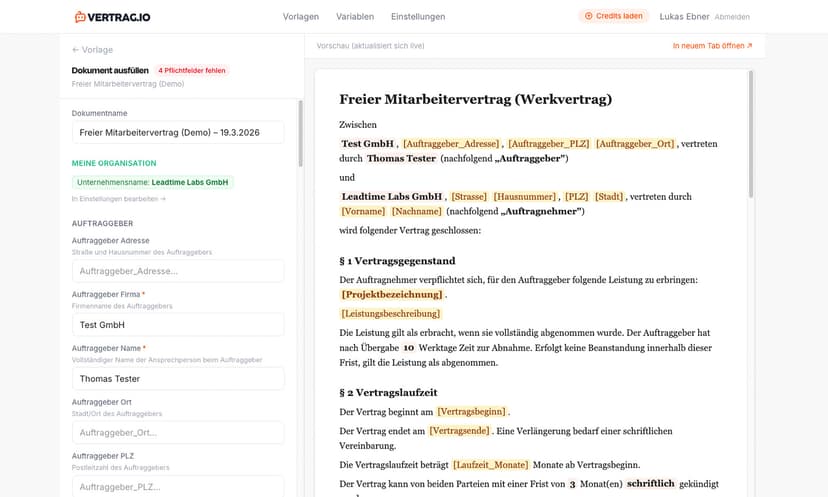Click the Freier Mitarbeitervertrag (Demo) subtitle

click(128, 84)
